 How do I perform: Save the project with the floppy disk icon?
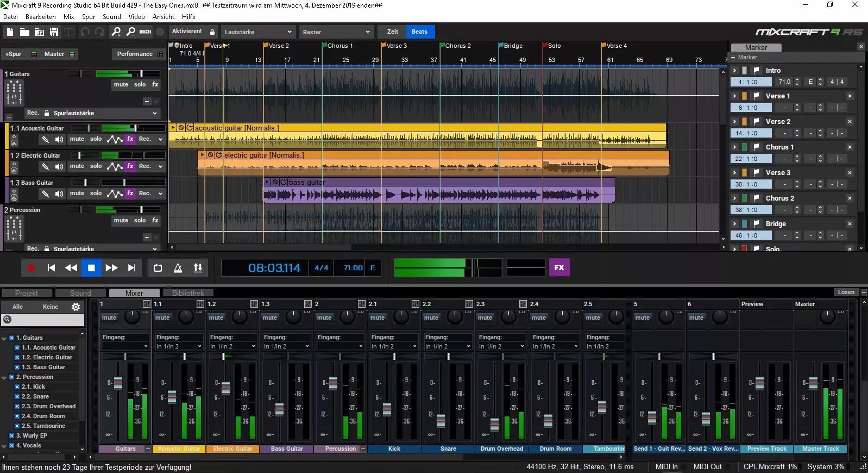pyautogui.click(x=54, y=32)
